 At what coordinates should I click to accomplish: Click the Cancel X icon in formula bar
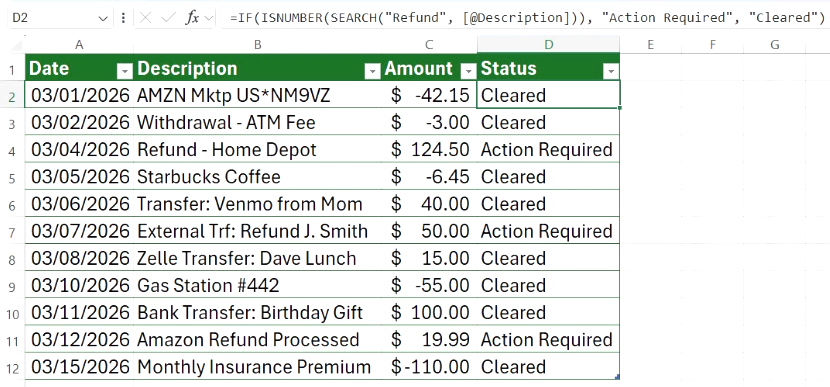click(x=146, y=18)
